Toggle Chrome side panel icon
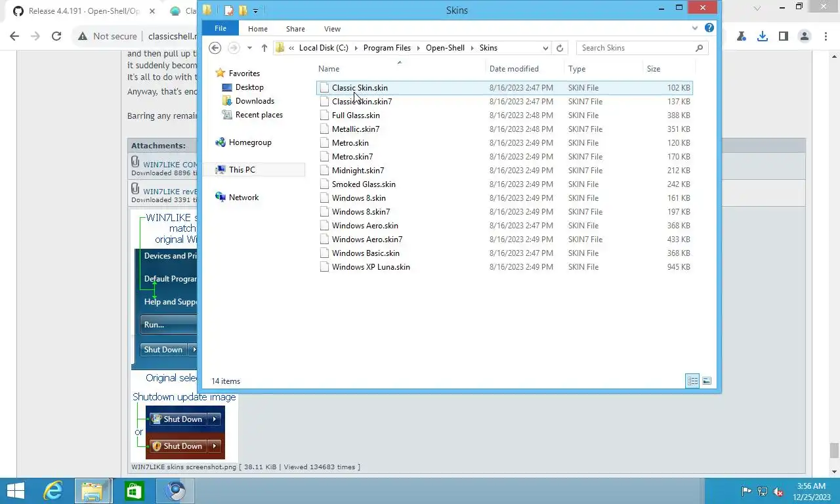Screen dimensions: 840x504 click(783, 36)
